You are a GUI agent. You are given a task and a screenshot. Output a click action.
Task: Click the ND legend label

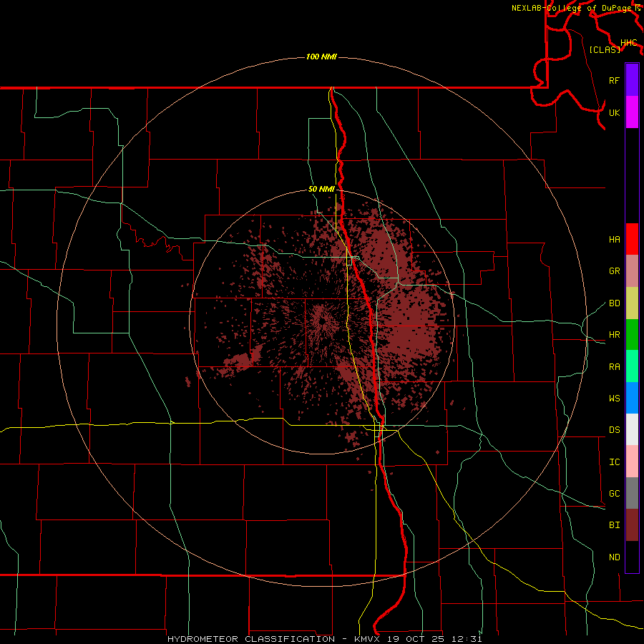pyautogui.click(x=615, y=557)
